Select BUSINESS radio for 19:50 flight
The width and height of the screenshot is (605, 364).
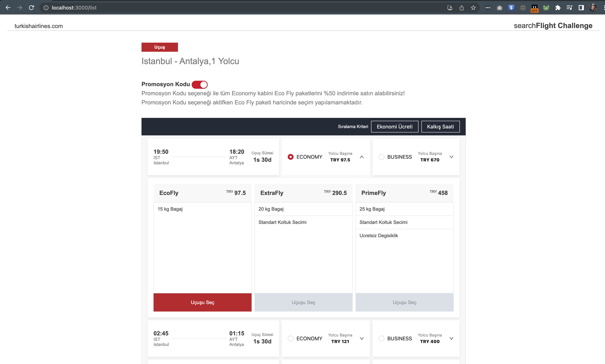381,157
